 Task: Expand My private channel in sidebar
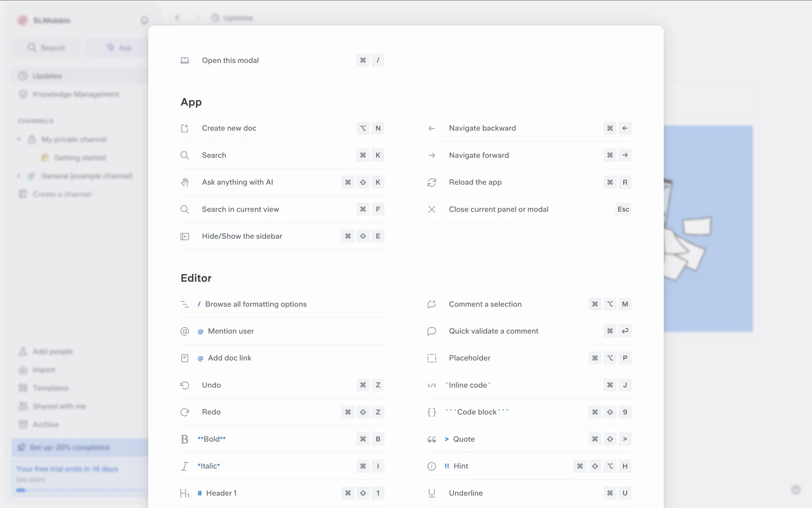click(x=19, y=139)
